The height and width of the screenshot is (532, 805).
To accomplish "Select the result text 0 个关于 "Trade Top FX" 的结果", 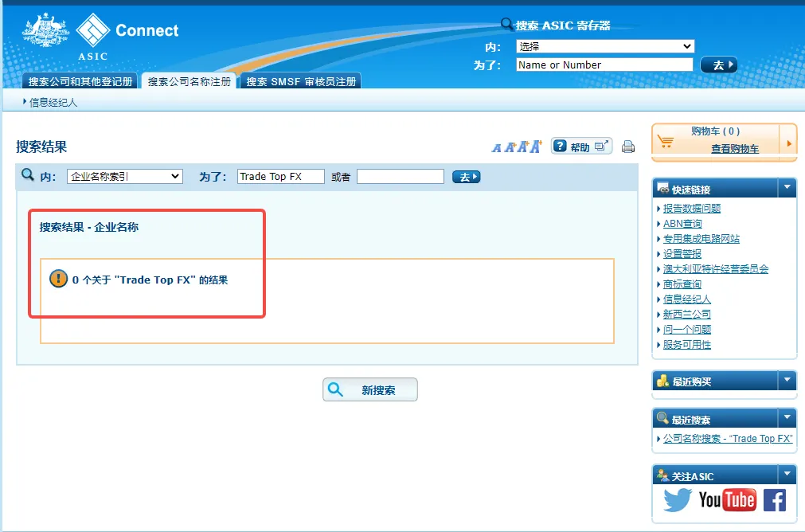I will 150,280.
